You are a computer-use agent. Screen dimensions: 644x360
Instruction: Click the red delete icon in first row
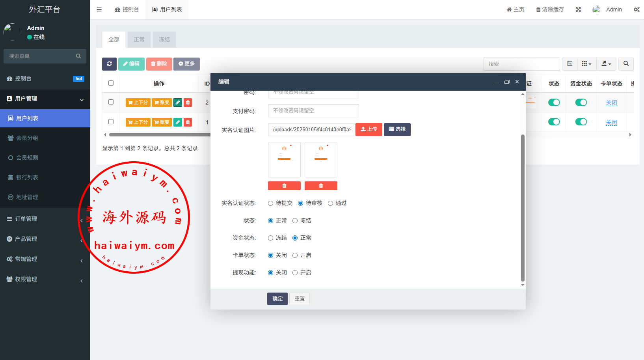tap(188, 103)
